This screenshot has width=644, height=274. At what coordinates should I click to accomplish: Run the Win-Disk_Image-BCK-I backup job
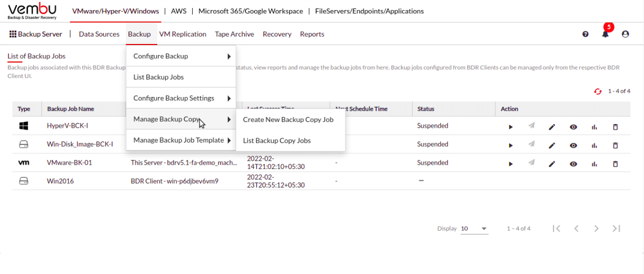pos(511,145)
